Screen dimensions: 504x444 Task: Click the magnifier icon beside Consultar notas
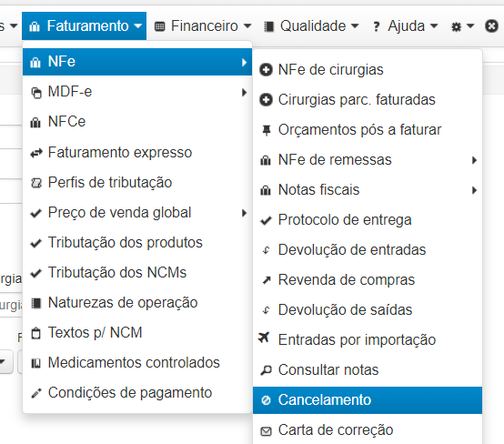point(266,370)
